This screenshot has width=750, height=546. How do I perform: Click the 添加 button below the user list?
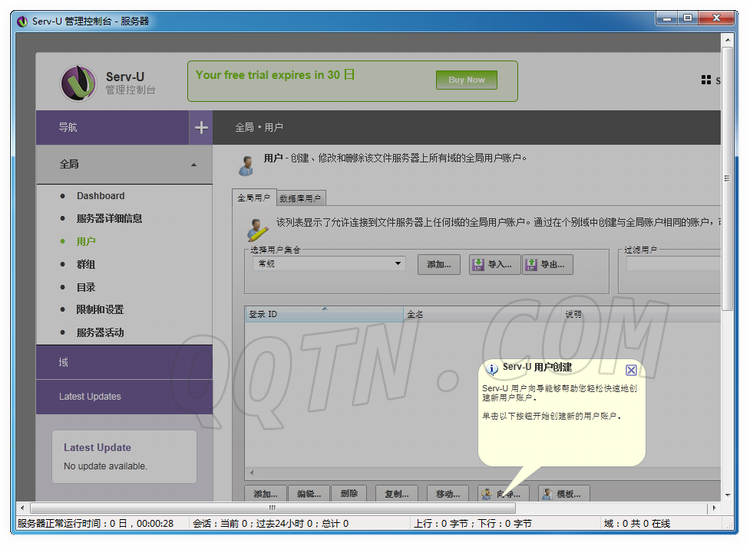(265, 493)
